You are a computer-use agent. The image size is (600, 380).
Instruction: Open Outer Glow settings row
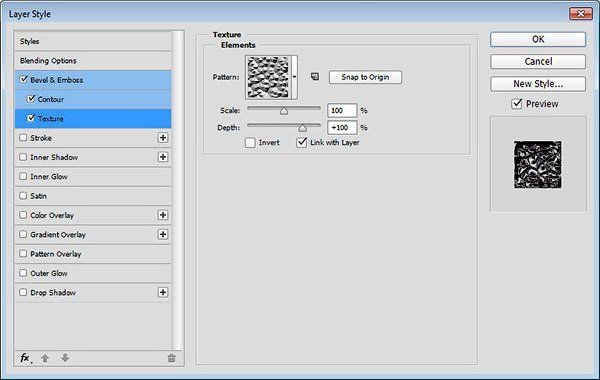point(93,273)
